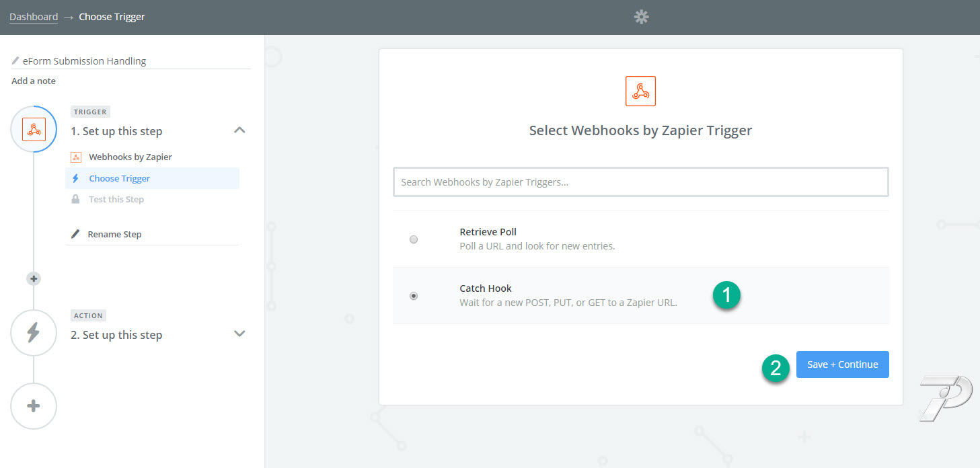This screenshot has height=468, width=980.
Task: Expand the 2. Set up this step section
Action: click(x=239, y=334)
